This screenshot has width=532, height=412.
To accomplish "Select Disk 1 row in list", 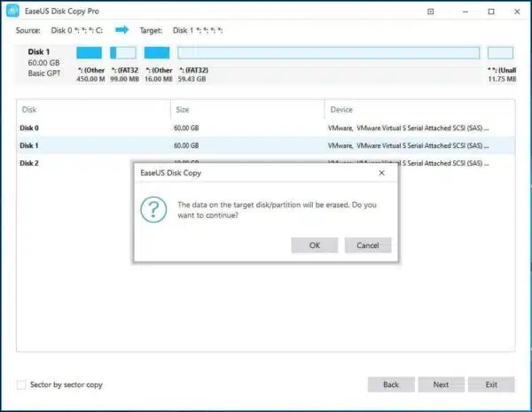I will [x=266, y=145].
